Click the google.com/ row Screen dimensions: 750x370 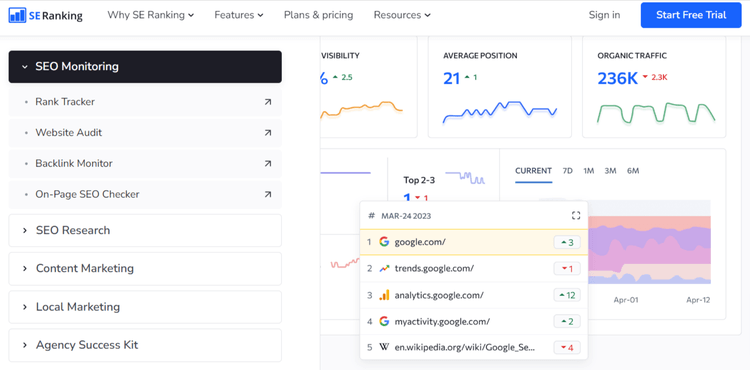click(474, 242)
